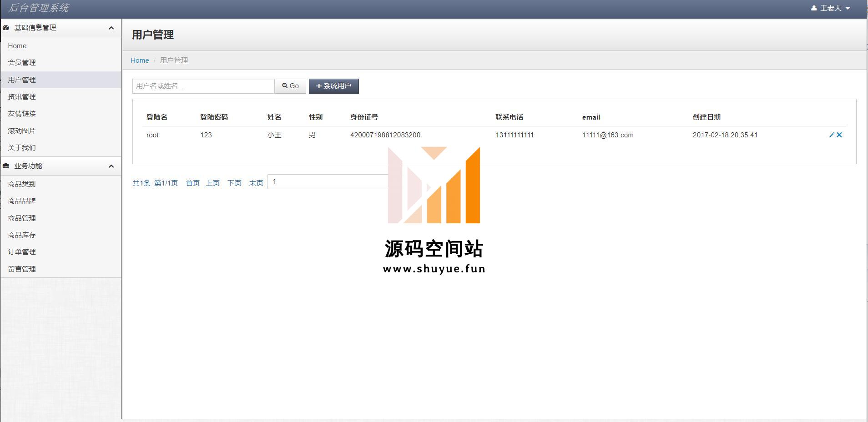The width and height of the screenshot is (868, 422).
Task: Open 会员管理 in the sidebar
Action: 61,63
